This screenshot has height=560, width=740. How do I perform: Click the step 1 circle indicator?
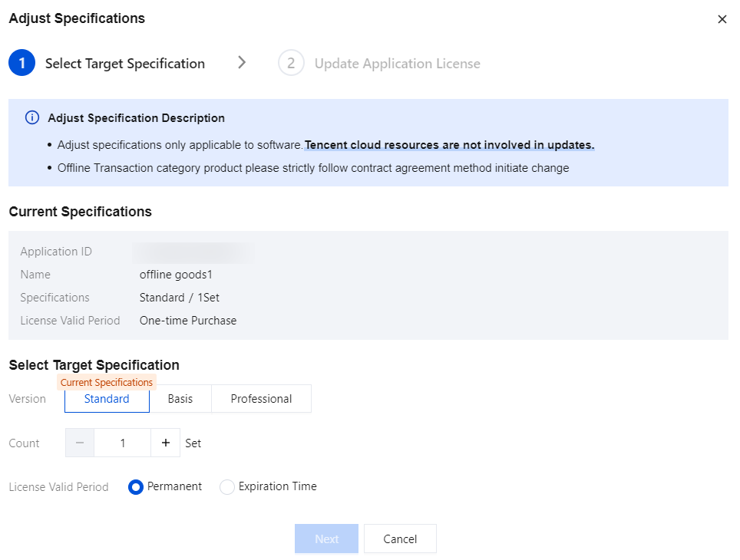click(21, 64)
